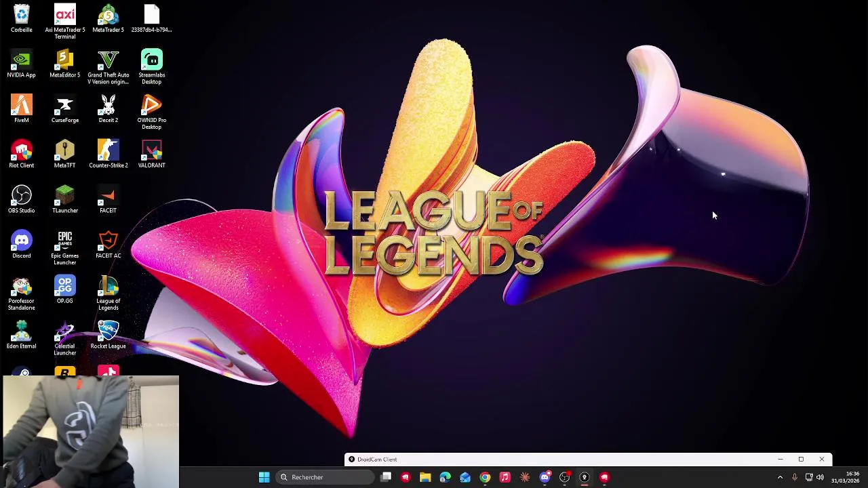
Task: Select the FACEIT desktop icon
Action: click(x=108, y=199)
